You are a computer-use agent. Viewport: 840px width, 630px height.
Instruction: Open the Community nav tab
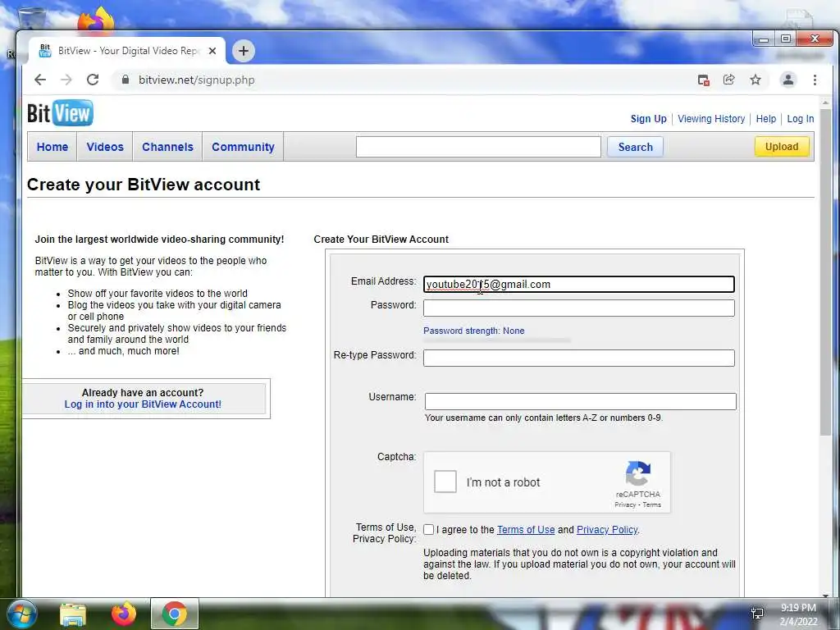(x=243, y=147)
